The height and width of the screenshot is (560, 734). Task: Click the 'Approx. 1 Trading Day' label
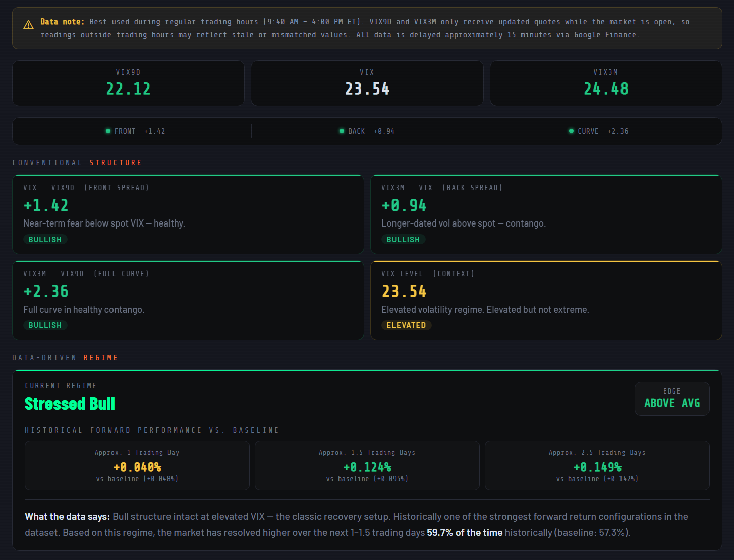point(137,453)
